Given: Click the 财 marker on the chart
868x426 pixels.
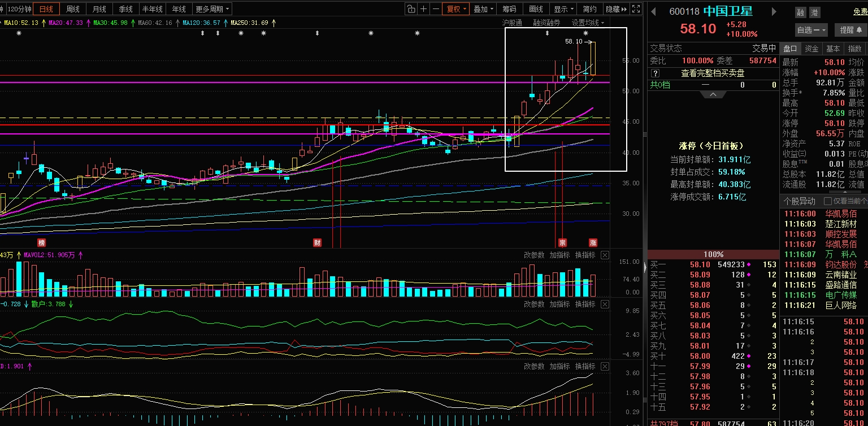Looking at the screenshot, I should (318, 243).
